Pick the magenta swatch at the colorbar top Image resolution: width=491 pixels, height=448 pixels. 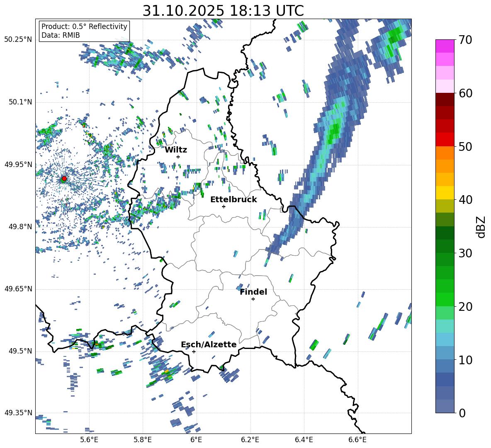click(445, 46)
